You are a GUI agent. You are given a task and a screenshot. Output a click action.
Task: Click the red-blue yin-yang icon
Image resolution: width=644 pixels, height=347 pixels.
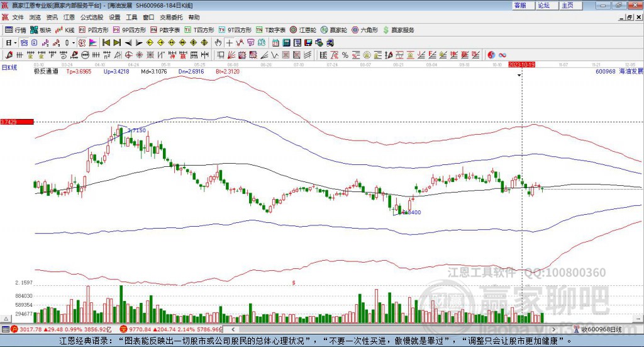(491, 55)
